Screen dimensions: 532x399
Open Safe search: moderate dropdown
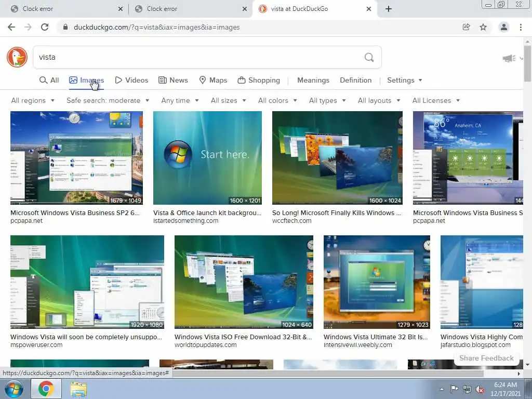point(108,100)
